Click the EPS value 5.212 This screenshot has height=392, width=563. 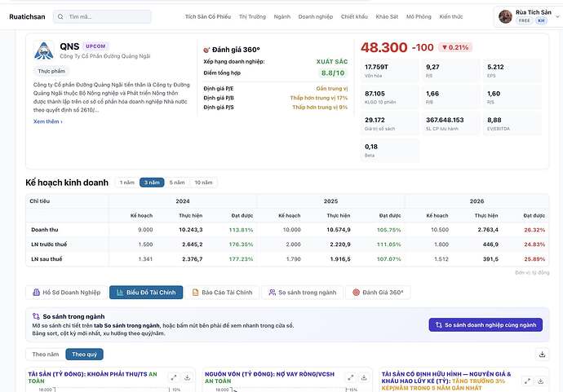pos(495,67)
